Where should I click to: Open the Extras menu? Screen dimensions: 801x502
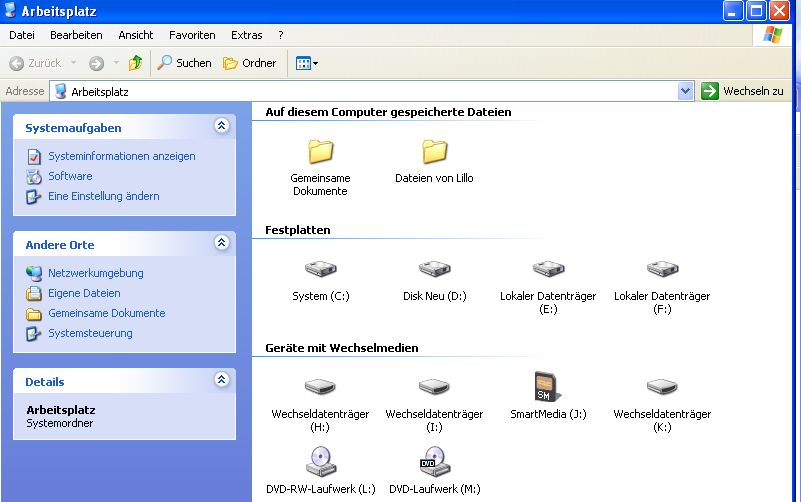[246, 35]
